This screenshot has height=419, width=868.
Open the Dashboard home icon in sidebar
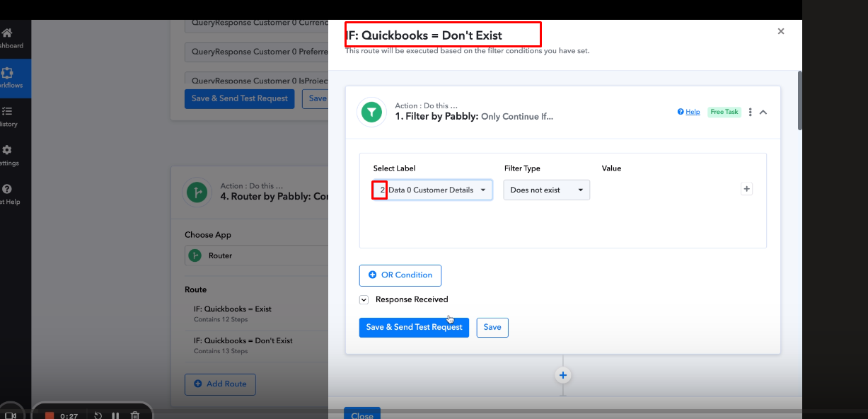[7, 33]
